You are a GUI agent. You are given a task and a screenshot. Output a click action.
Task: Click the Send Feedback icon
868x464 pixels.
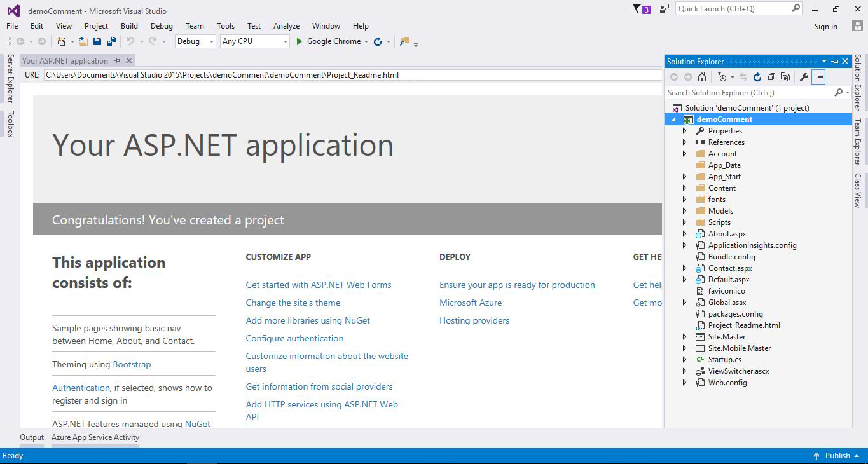pos(665,8)
